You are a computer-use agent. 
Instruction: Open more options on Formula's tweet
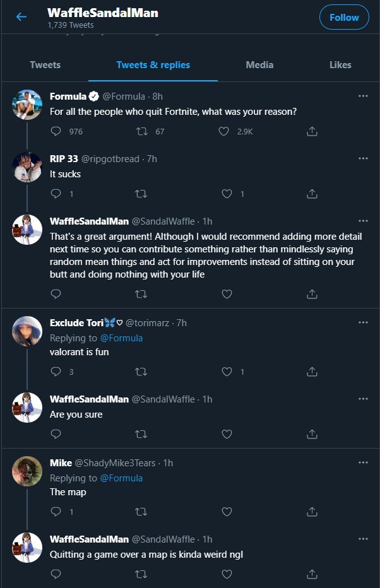(363, 96)
